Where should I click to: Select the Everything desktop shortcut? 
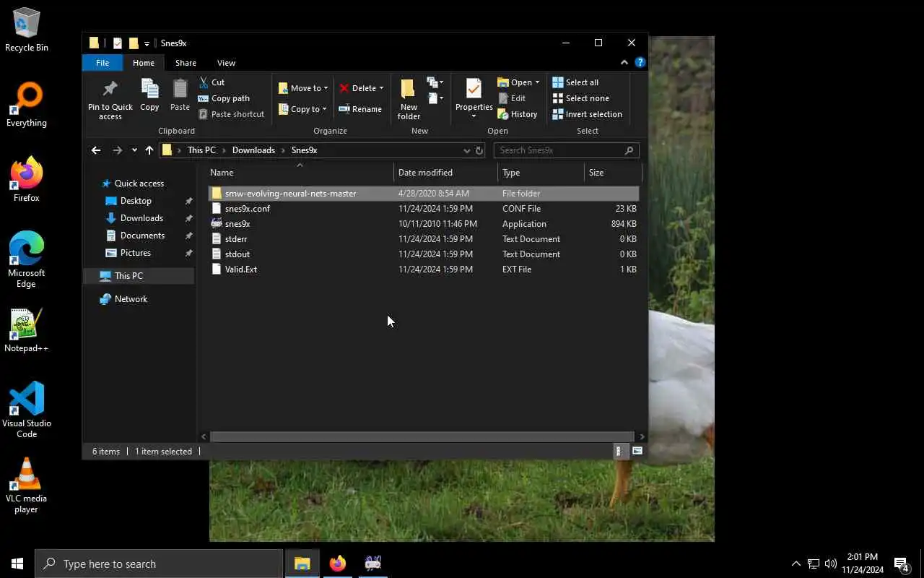tap(27, 105)
